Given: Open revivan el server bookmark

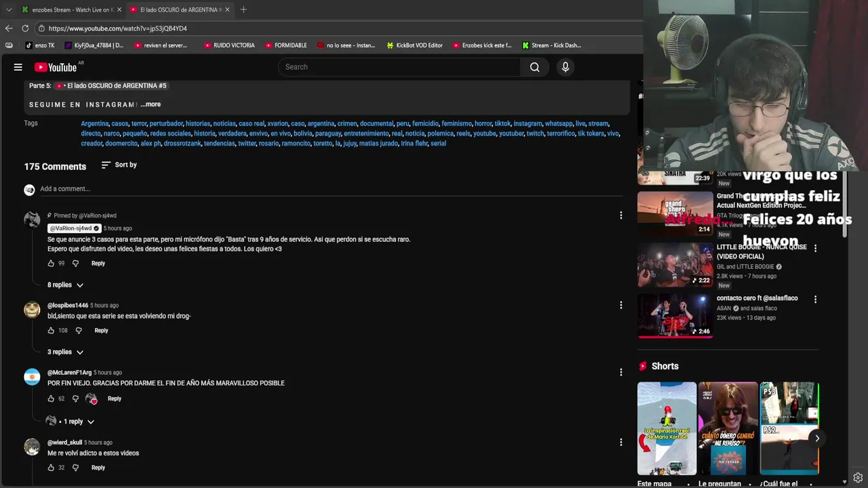Looking at the screenshot, I should (x=160, y=45).
